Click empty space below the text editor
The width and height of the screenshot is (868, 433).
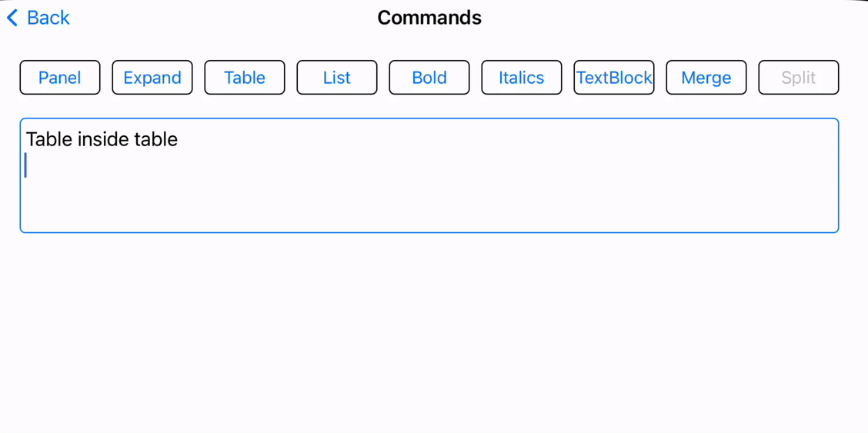click(429, 331)
